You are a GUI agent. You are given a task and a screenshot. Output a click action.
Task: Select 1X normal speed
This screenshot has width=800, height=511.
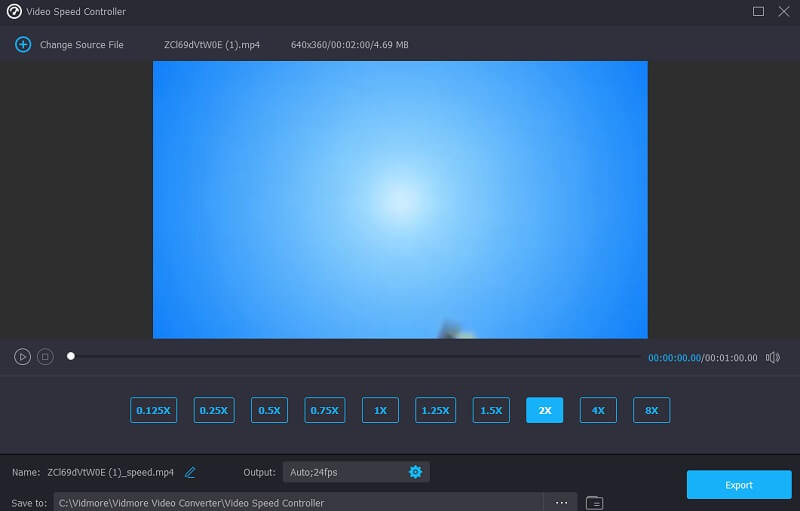pyautogui.click(x=380, y=410)
